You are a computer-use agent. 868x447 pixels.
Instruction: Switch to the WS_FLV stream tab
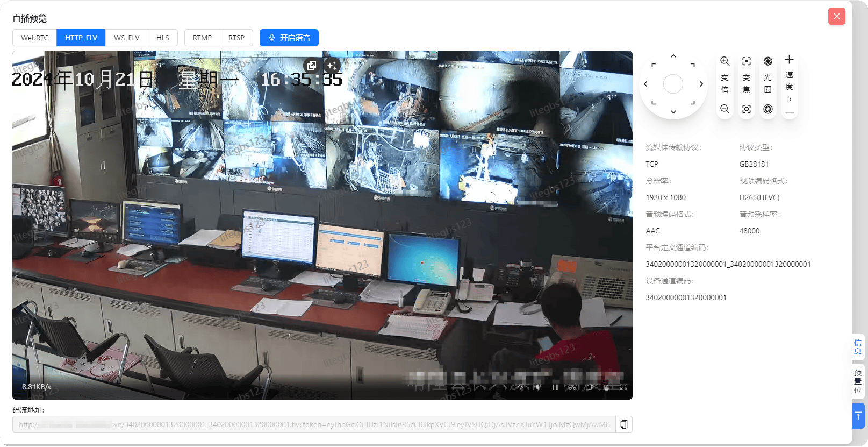pyautogui.click(x=127, y=38)
